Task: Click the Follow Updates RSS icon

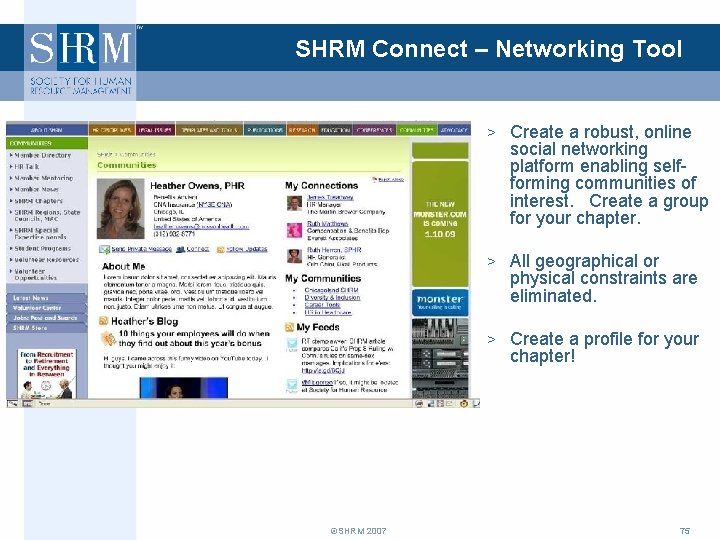Action: [220, 249]
